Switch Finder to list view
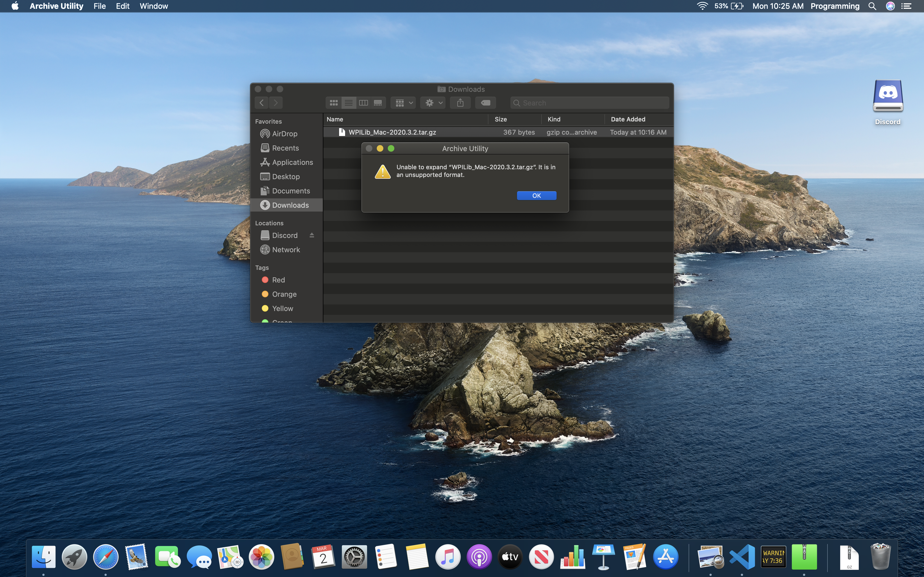924x577 pixels. point(348,103)
